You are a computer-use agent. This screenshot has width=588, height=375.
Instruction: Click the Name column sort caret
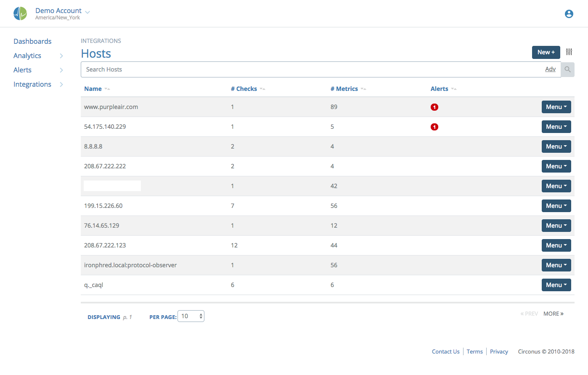pyautogui.click(x=107, y=89)
